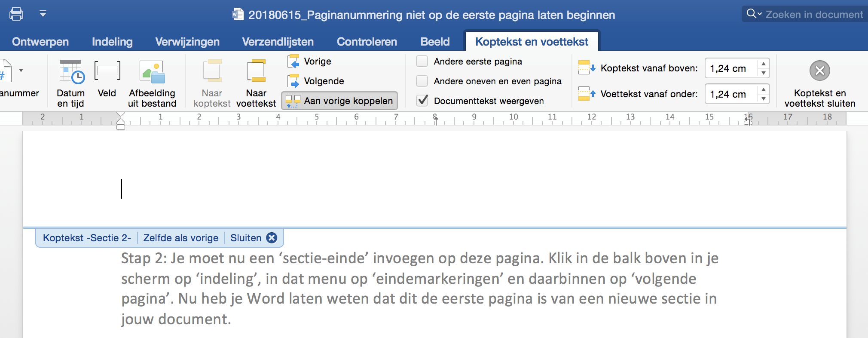
Task: Open the Verwijzingen tab
Action: pyautogui.click(x=187, y=42)
